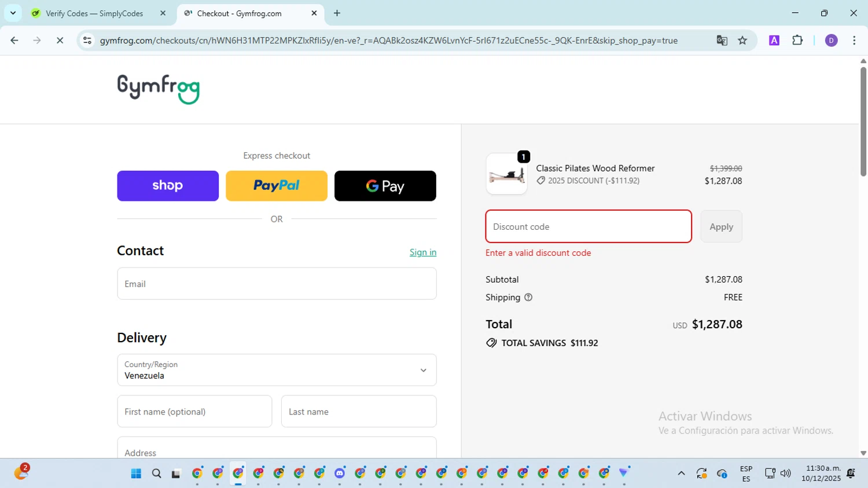
Task: Click the Total Savings tag icon
Action: click(491, 343)
